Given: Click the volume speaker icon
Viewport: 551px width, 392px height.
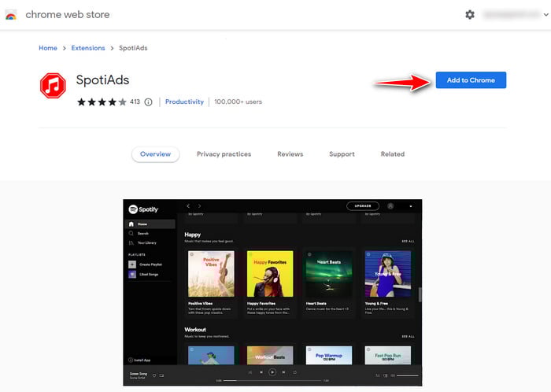Looking at the screenshot, I should (393, 375).
